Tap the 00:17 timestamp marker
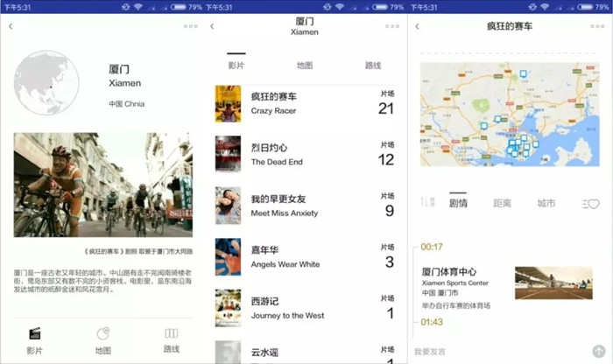The image size is (613, 364). tap(432, 247)
